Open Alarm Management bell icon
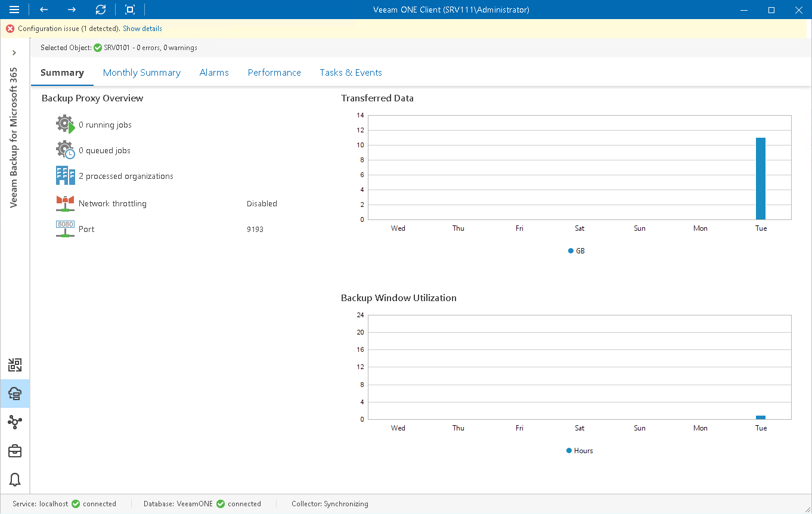812x514 pixels. click(x=15, y=479)
